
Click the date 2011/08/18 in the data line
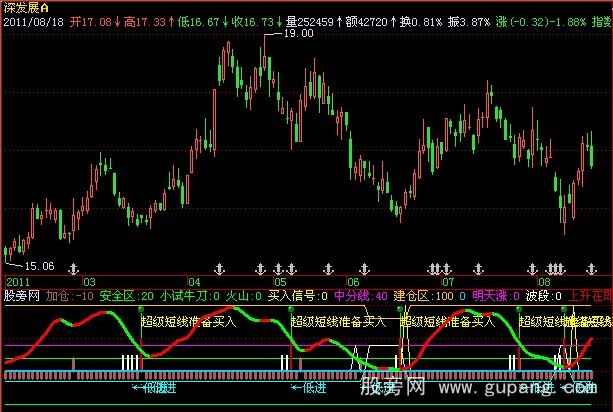tap(34, 22)
